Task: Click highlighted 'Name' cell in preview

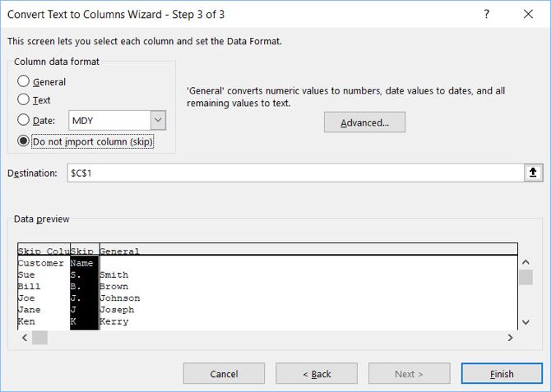Action: click(x=81, y=263)
